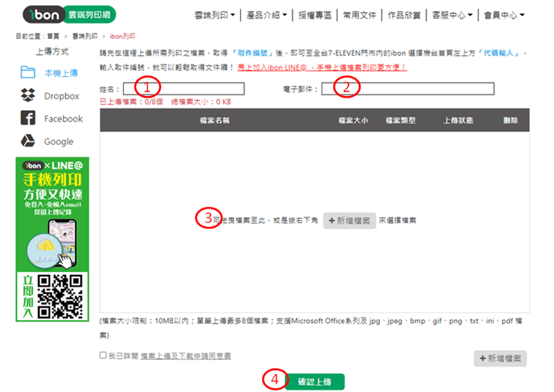The width and height of the screenshot is (554, 392).
Task: Click the 代碼輸入 blue text
Action: pos(498,53)
